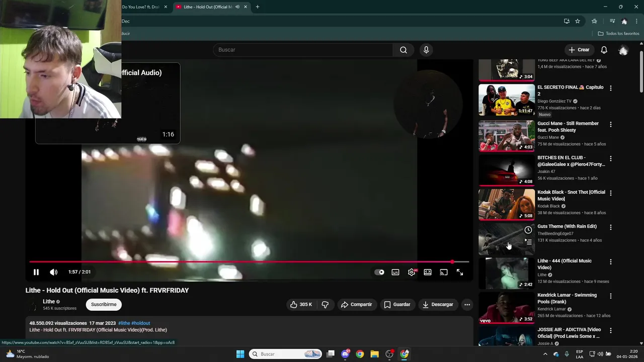This screenshot has width=644, height=362.
Task: Click the page vertical scrollbar
Action: tap(641, 72)
